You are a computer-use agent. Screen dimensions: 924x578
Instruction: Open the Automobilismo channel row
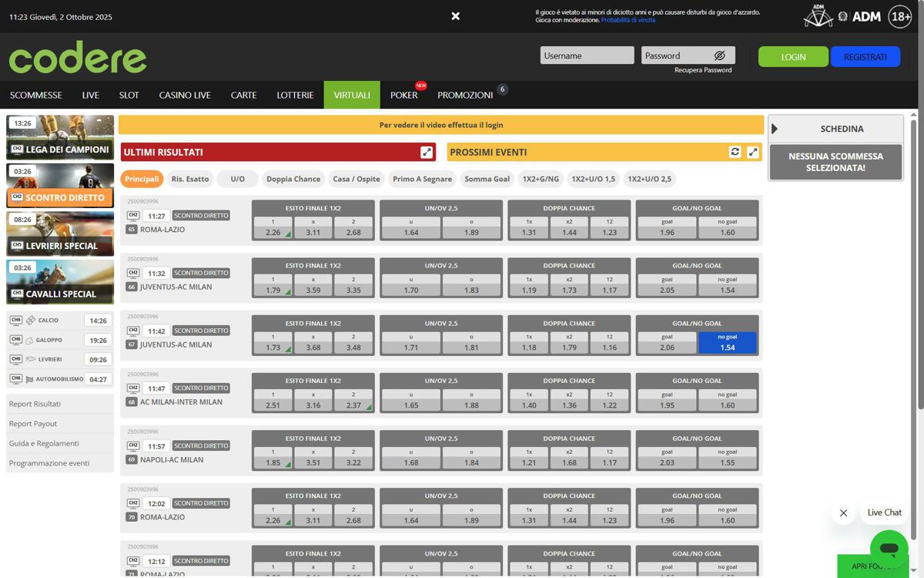coord(59,379)
